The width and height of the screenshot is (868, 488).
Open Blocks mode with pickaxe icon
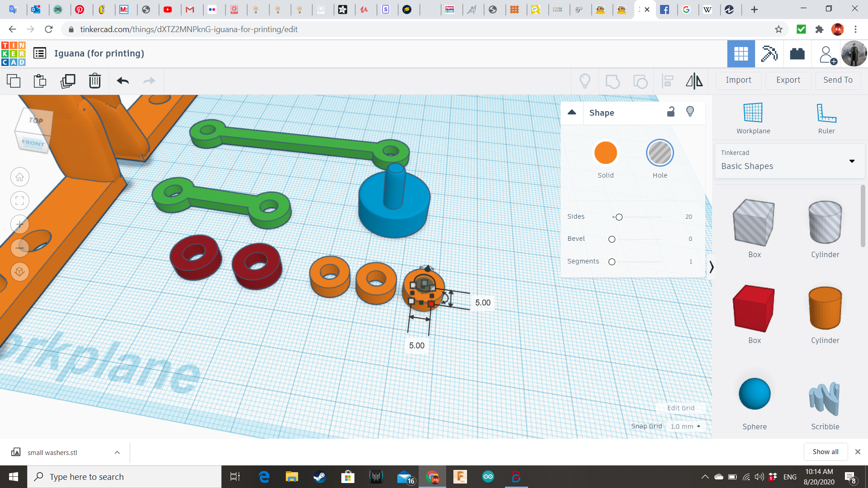click(x=769, y=54)
